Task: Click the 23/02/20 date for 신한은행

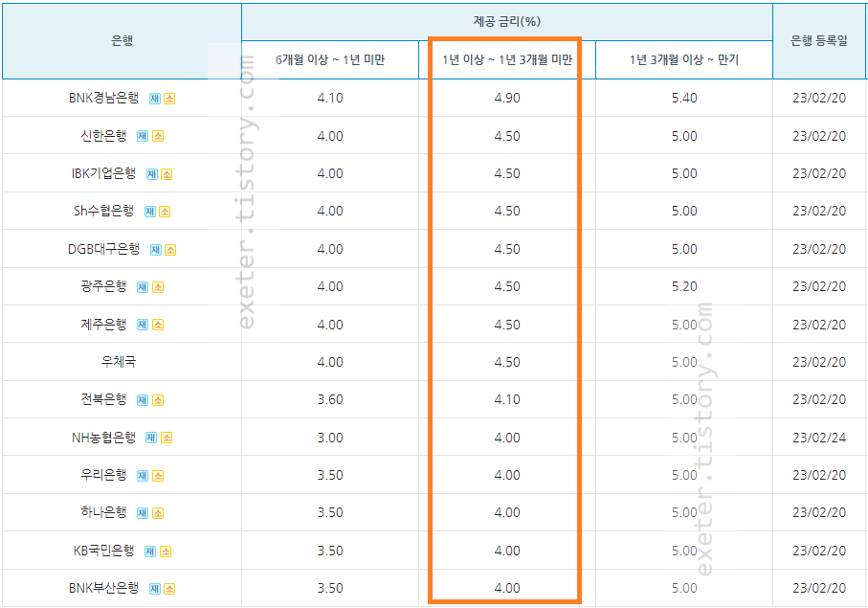Action: (819, 136)
